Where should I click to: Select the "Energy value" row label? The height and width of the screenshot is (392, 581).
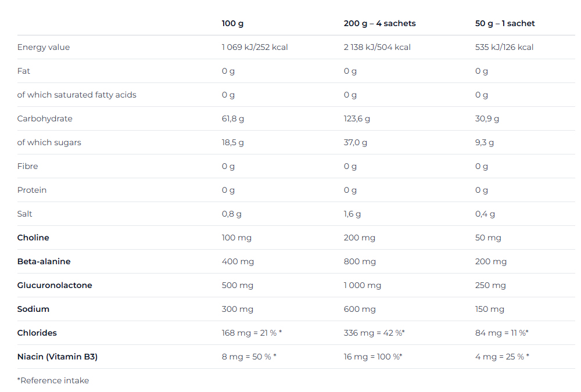click(x=44, y=48)
